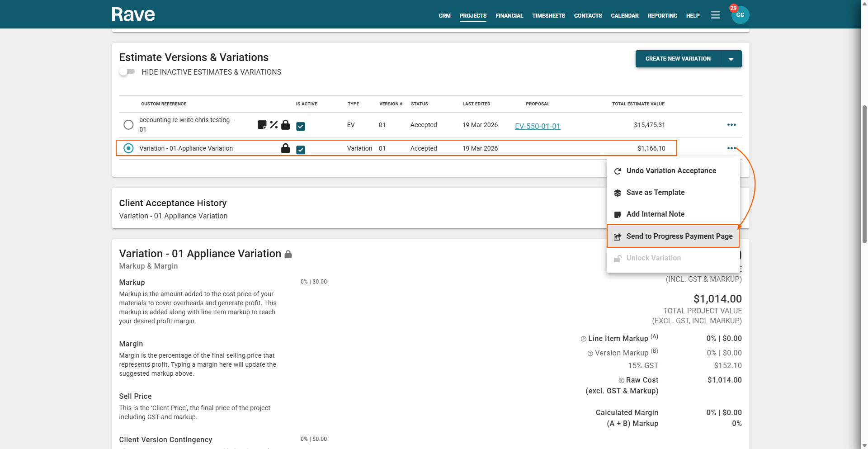Toggle Hide Inactive Estimates & Variations switch
Viewport: 868px width, 449px height.
click(x=127, y=72)
